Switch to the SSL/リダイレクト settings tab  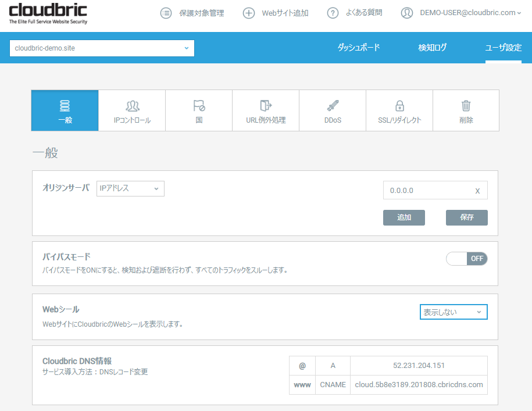(399, 110)
